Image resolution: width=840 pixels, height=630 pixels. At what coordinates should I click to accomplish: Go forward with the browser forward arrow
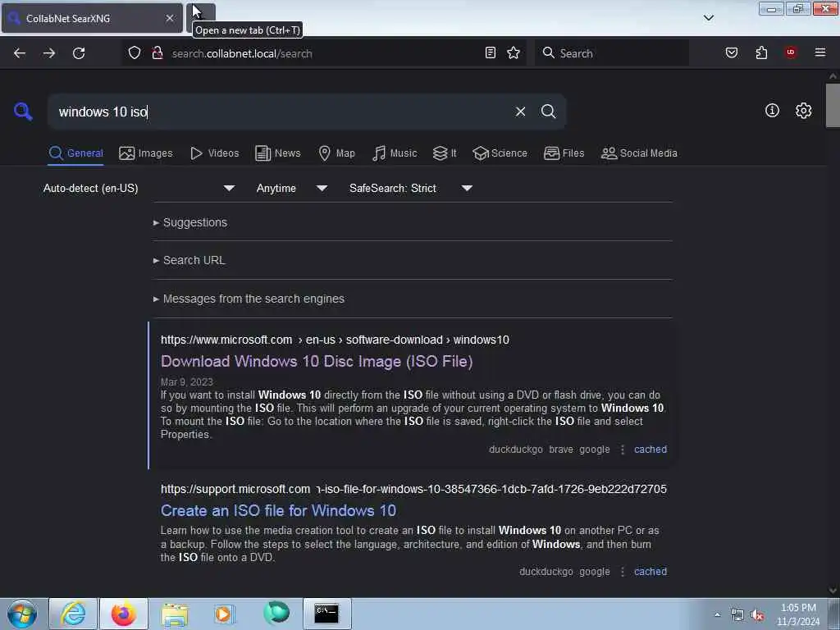pos(49,53)
